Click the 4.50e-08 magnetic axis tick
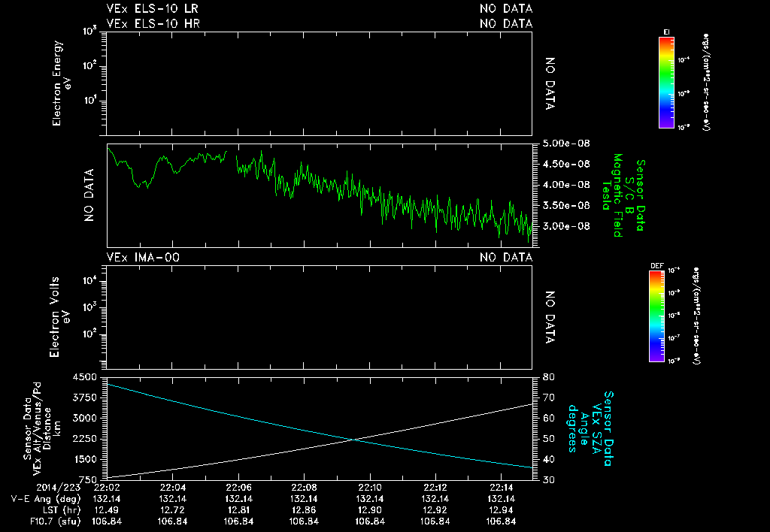This screenshot has height=532, width=770. coord(566,164)
